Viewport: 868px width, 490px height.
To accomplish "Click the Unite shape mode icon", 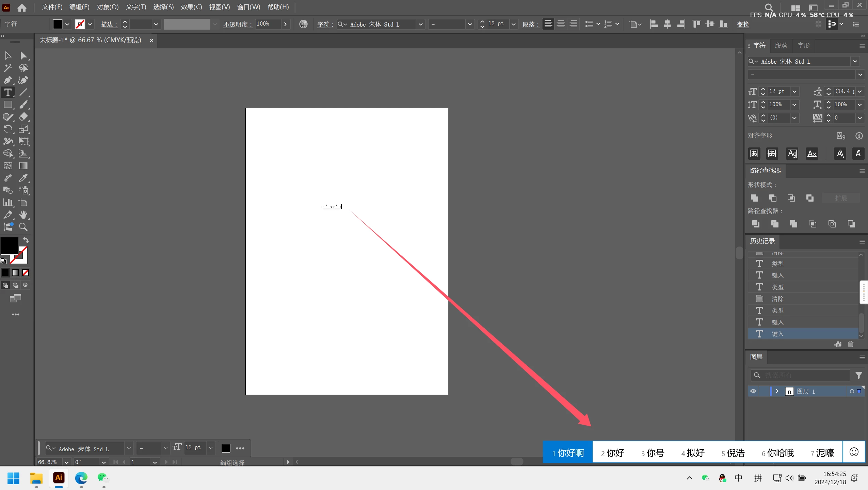I will (x=754, y=198).
